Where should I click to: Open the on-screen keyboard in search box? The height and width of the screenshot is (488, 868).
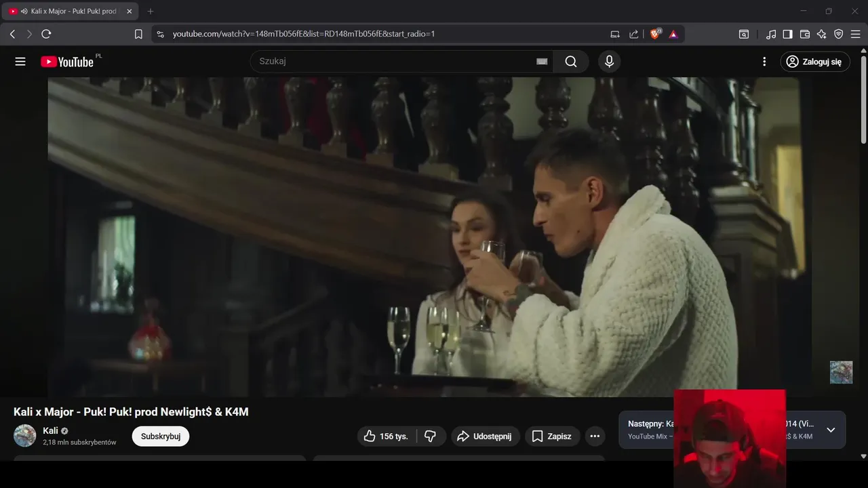pos(542,62)
